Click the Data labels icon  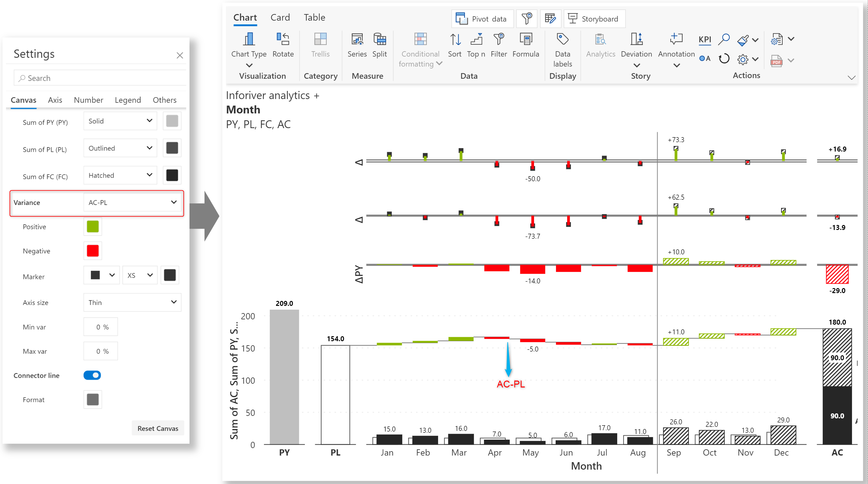[563, 39]
